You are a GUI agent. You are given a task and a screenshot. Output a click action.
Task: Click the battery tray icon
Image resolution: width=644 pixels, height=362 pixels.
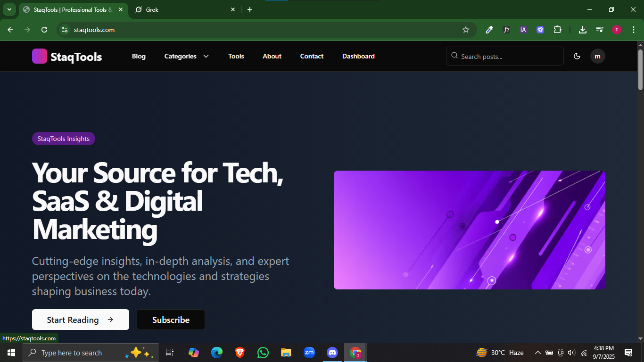[549, 353]
